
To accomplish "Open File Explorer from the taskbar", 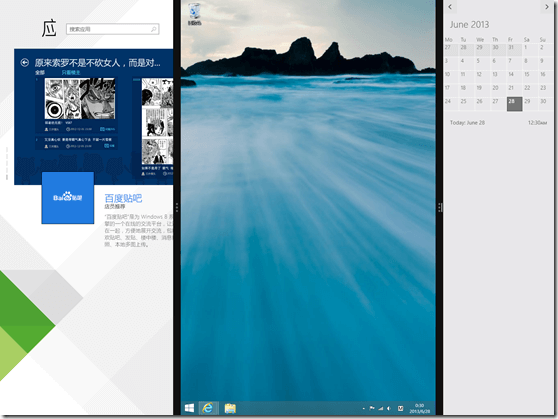I will (230, 408).
